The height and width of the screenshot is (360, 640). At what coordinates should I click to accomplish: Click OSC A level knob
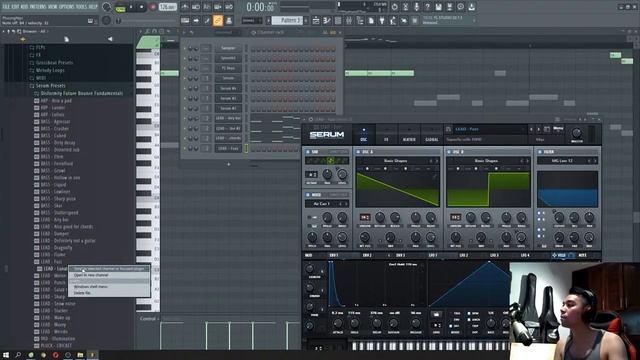[431, 237]
